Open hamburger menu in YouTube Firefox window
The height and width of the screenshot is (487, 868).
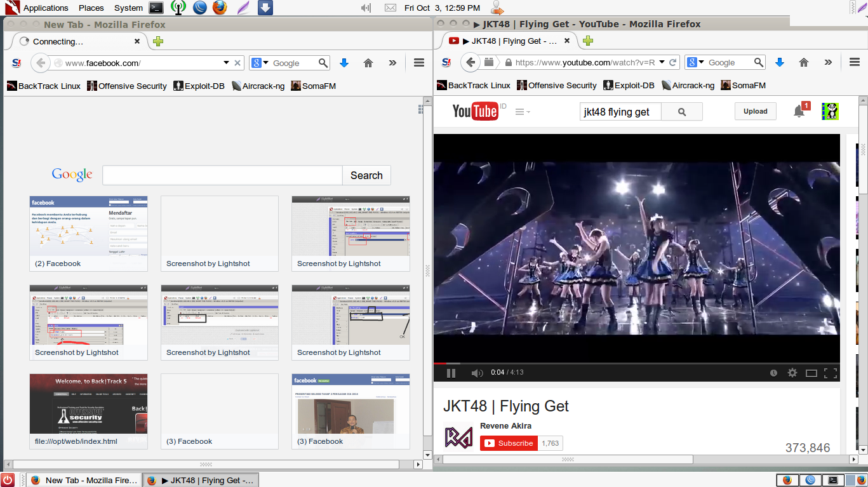pyautogui.click(x=854, y=62)
